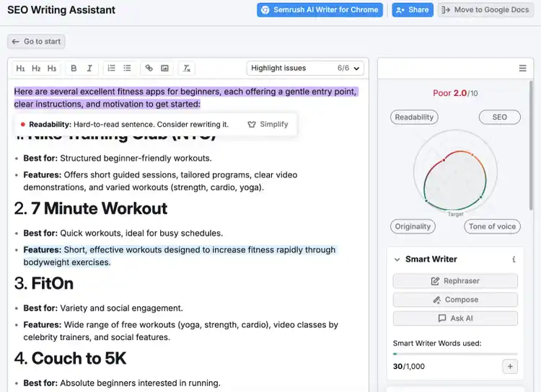
Task: Click 'Variety and social engagement' bullet
Action: coord(103,308)
